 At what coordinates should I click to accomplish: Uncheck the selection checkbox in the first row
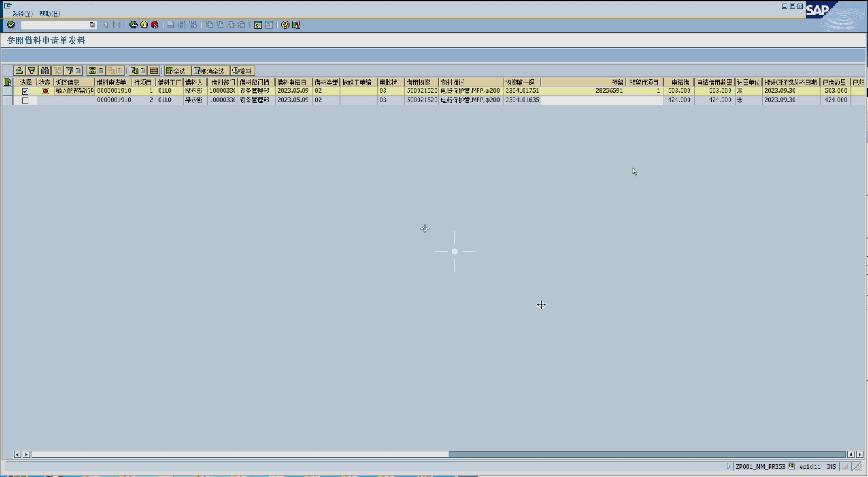tap(25, 91)
